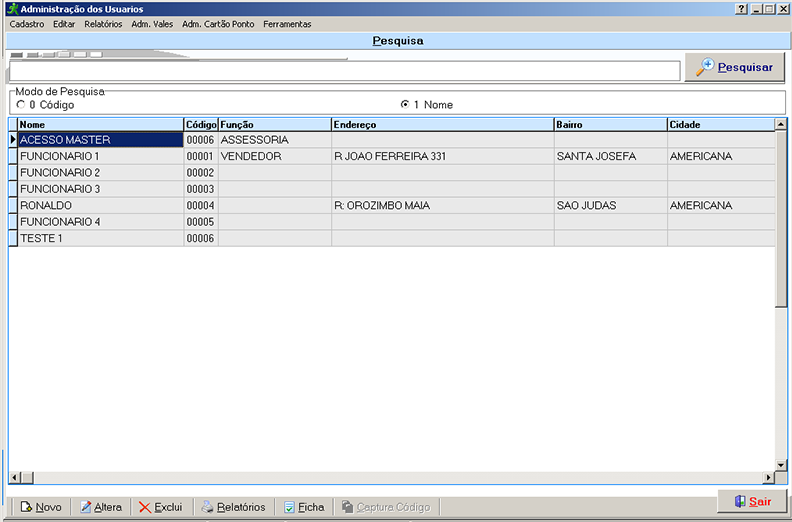This screenshot has height=522, width=792.
Task: Open the Adm. Vales menu
Action: [152, 24]
